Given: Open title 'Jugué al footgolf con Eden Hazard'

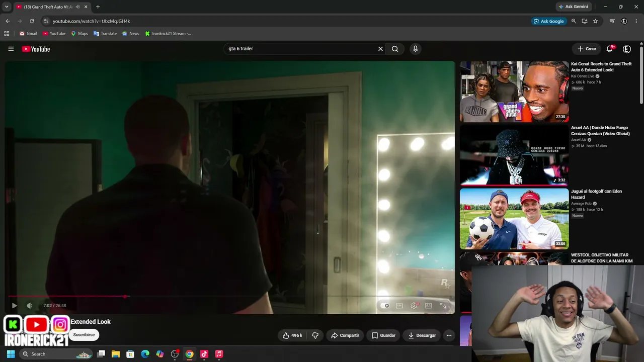Looking at the screenshot, I should (596, 194).
